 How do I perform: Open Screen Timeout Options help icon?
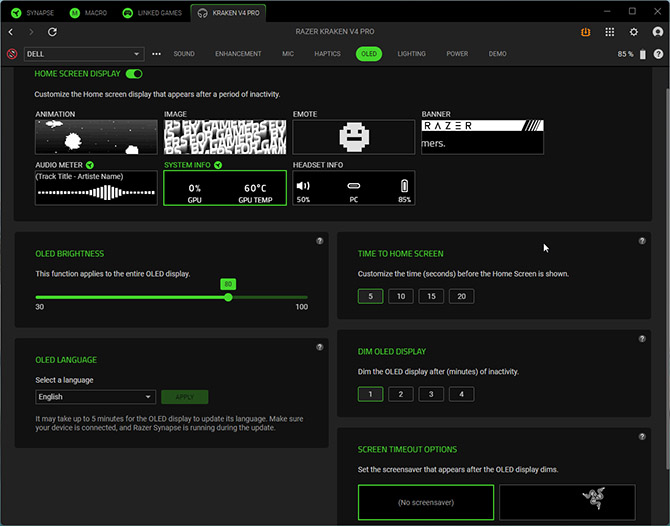642,437
